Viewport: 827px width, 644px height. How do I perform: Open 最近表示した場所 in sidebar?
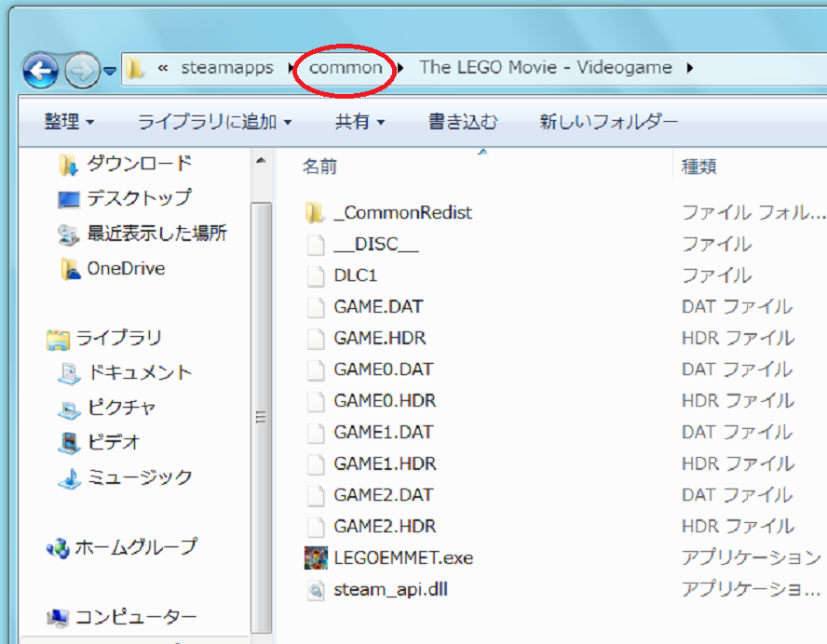(x=157, y=233)
